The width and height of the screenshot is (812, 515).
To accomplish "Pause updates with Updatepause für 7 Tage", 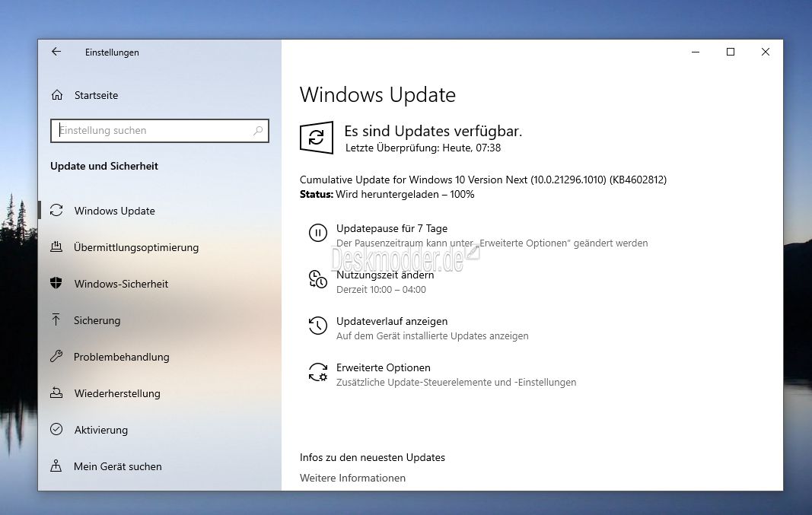I will pyautogui.click(x=392, y=228).
